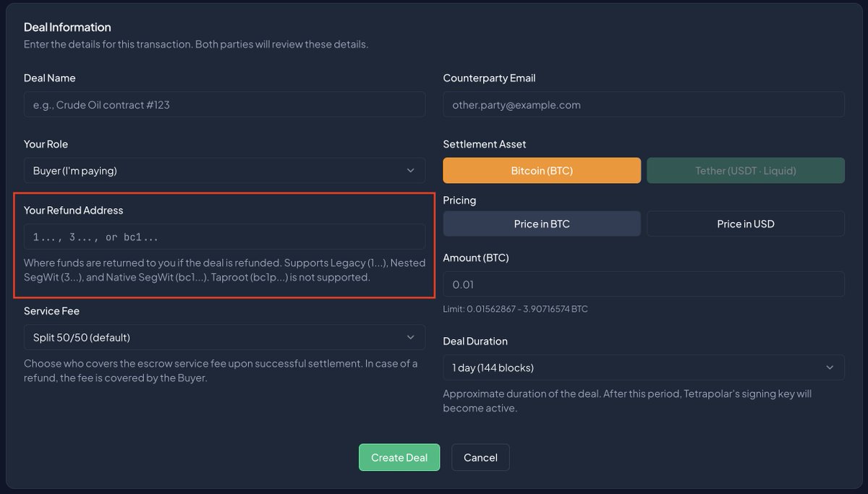The image size is (868, 494).
Task: Click the escrow service fee description text
Action: coord(221,370)
